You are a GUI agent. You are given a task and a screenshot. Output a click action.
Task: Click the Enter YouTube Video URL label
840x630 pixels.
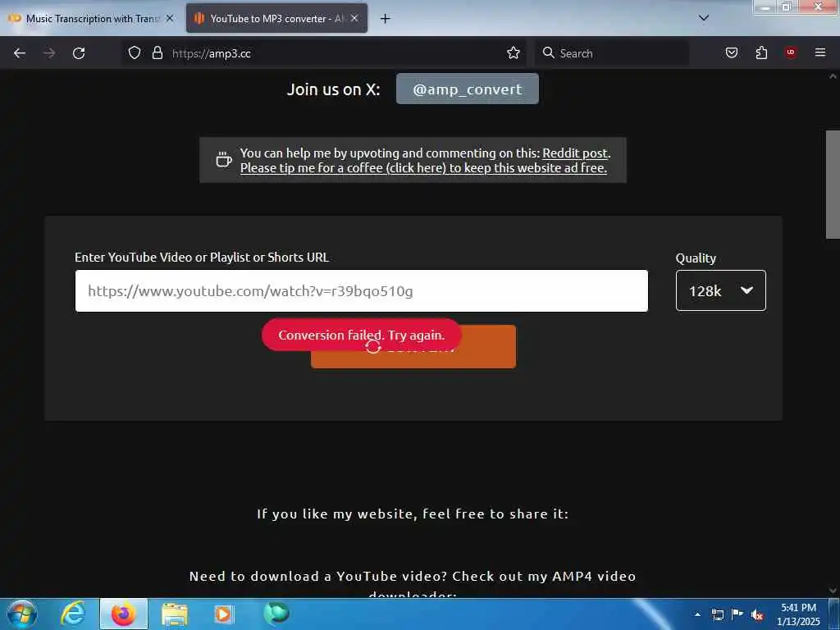[202, 257]
